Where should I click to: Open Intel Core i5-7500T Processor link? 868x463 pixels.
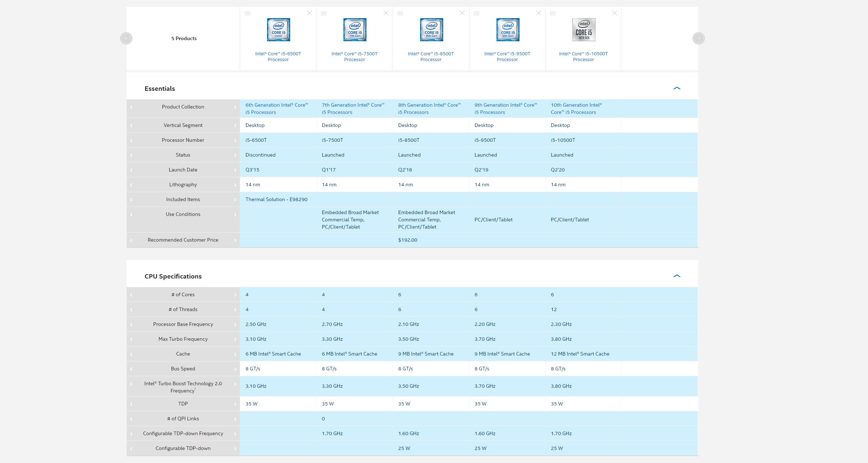(x=354, y=56)
